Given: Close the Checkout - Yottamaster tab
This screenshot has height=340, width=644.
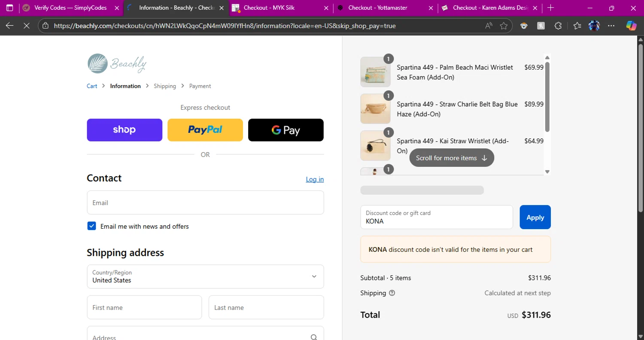Looking at the screenshot, I should pyautogui.click(x=431, y=8).
